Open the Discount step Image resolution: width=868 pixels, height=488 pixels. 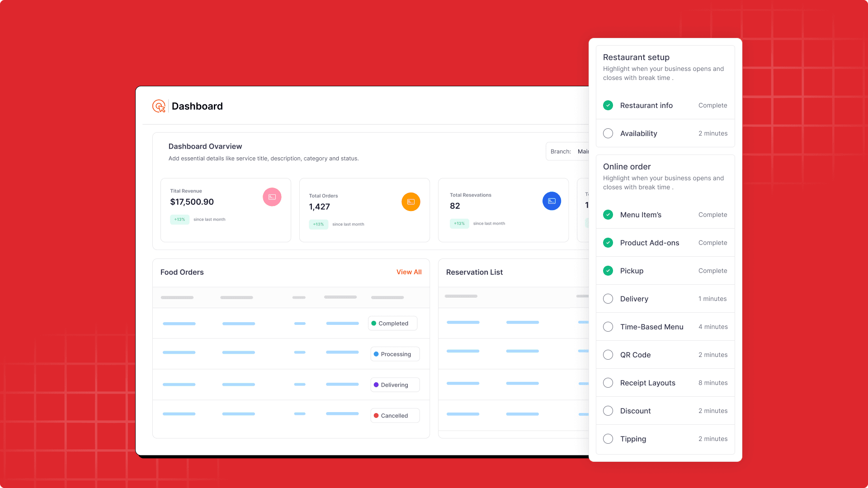(665, 411)
